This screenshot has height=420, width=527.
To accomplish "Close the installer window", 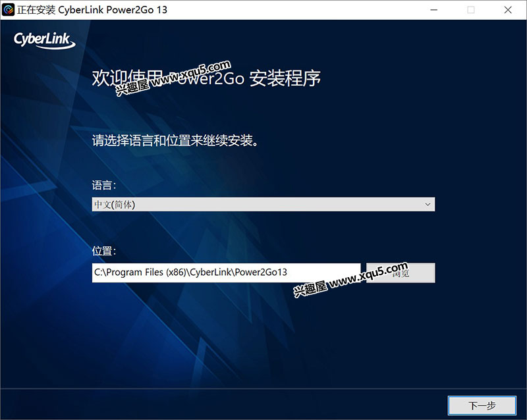I will tap(508, 10).
